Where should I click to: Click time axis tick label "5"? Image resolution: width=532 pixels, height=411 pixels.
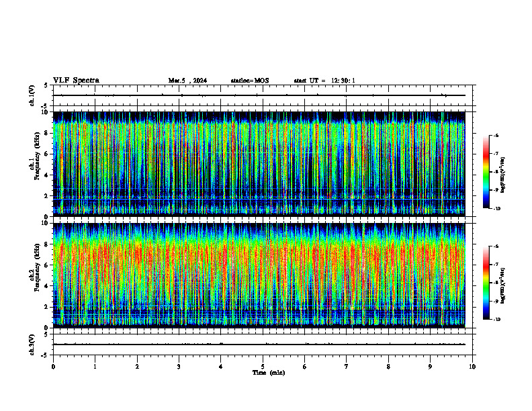263,367
